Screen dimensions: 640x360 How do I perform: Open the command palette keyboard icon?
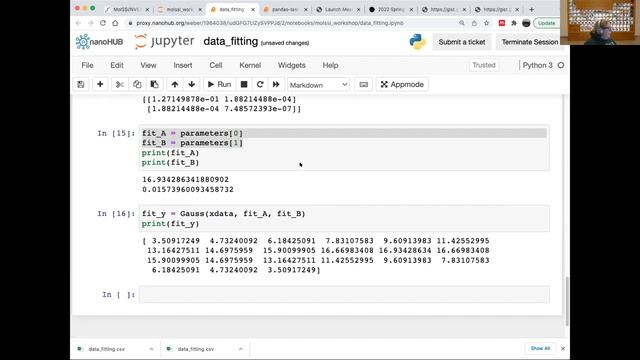[x=364, y=84]
